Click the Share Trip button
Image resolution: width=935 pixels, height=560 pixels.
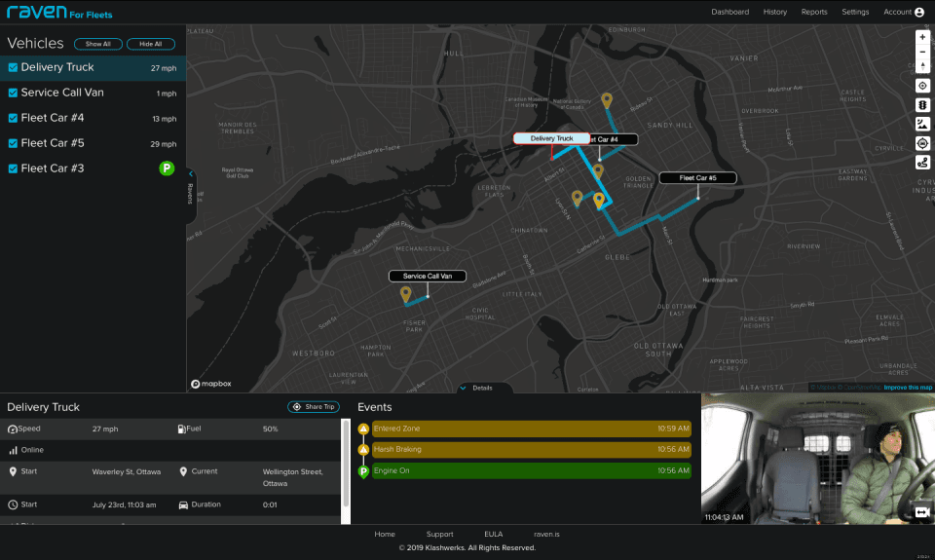pos(314,407)
